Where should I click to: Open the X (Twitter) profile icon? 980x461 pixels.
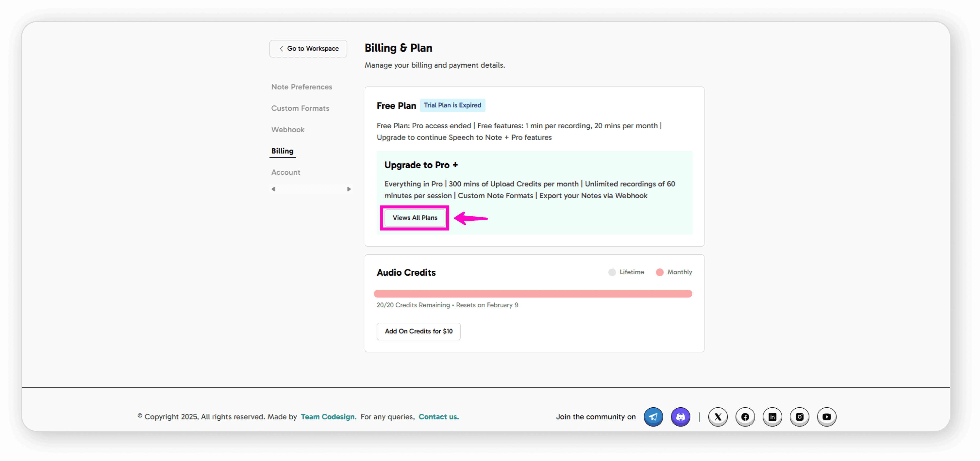point(718,417)
